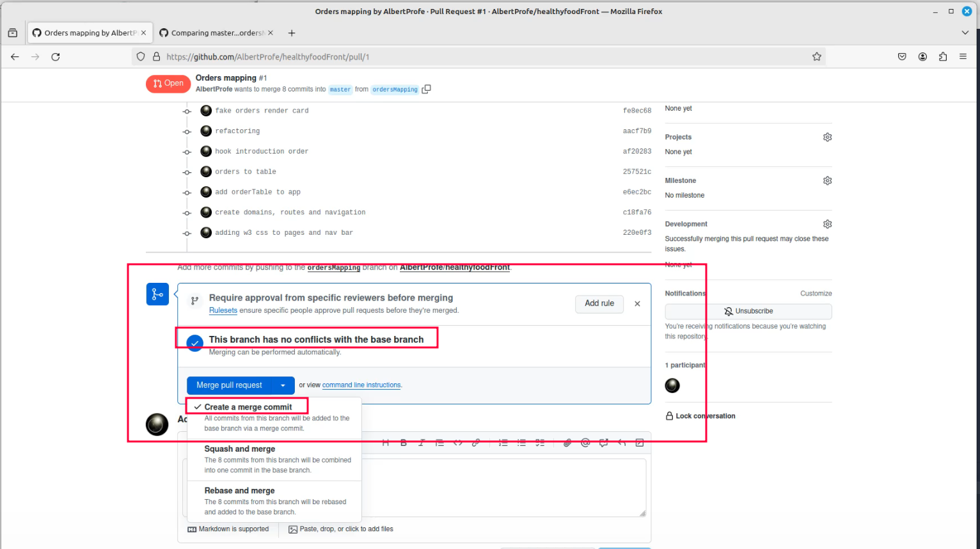The width and height of the screenshot is (980, 549).
Task: Switch to Comparing master...orders tab
Action: 216,33
